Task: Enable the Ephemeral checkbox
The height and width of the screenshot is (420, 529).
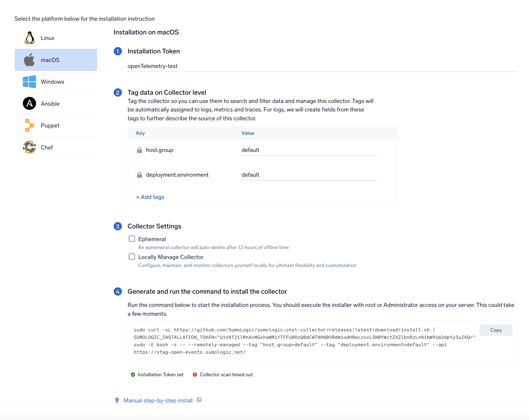Action: point(132,239)
